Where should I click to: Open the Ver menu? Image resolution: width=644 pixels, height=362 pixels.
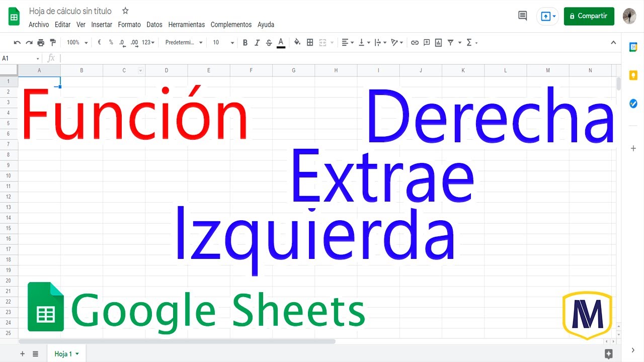(x=81, y=25)
